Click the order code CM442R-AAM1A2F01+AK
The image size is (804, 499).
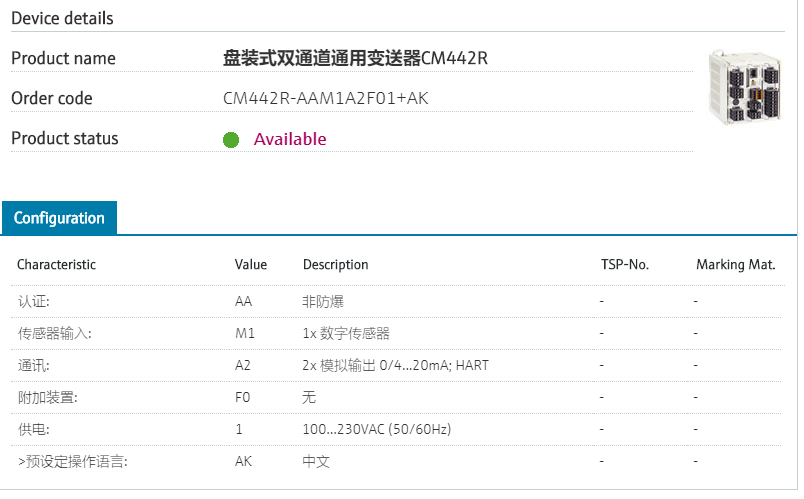[326, 99]
